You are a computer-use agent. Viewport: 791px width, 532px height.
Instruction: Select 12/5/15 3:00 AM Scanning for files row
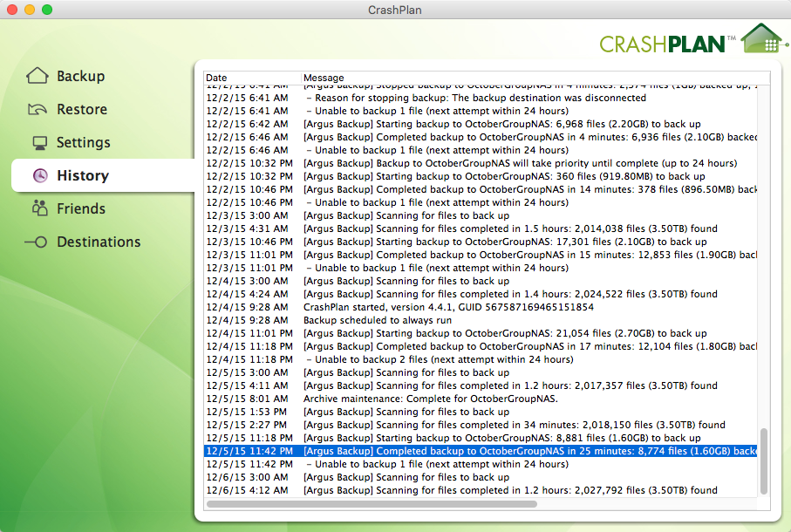pos(481,372)
